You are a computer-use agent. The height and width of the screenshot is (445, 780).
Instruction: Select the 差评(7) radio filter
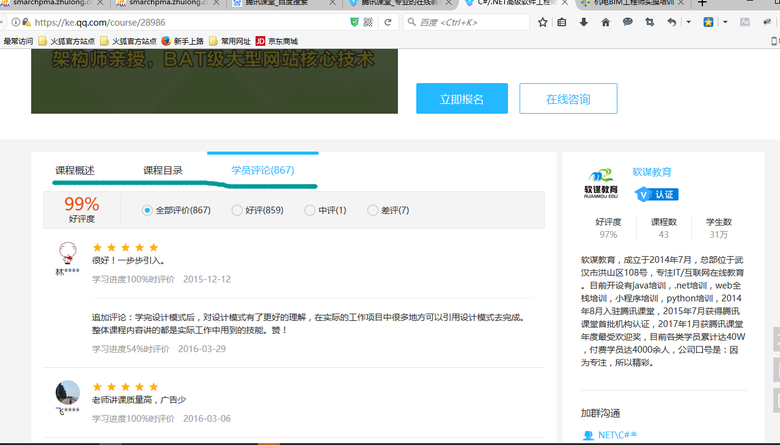[x=373, y=210]
